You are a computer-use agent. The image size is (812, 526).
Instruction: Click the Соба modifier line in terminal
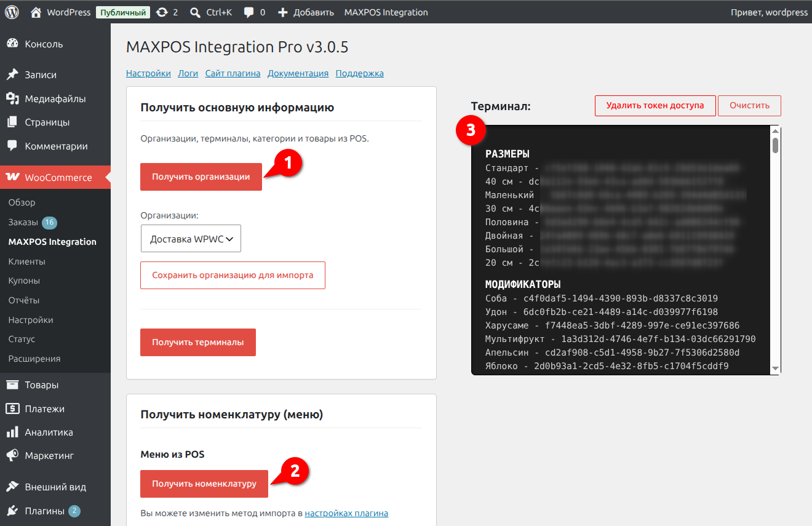click(x=602, y=298)
